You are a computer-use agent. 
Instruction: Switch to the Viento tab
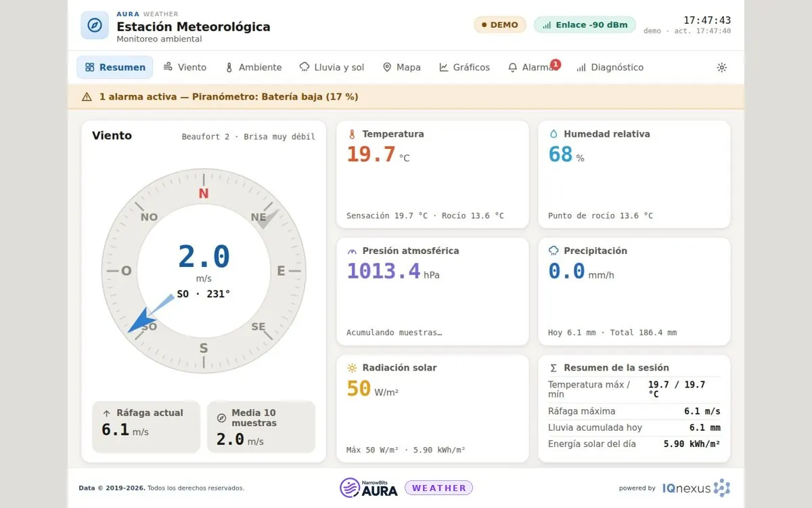tap(185, 68)
